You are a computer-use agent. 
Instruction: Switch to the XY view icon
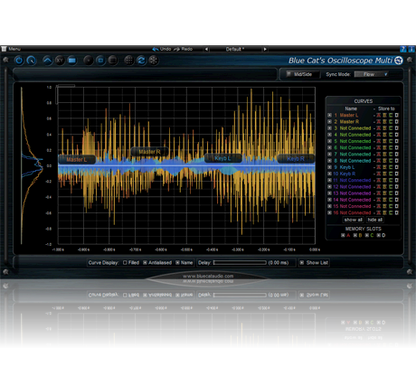point(60,60)
